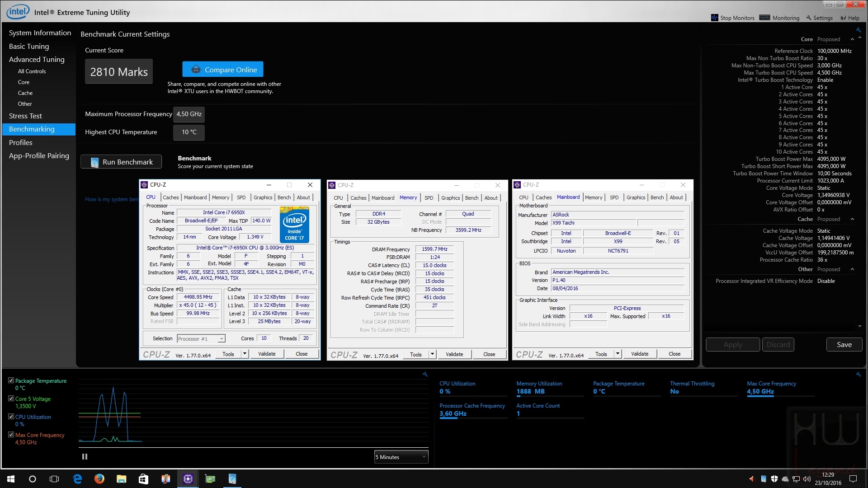Viewport: 868px width, 488px height.
Task: Click the wrench icon above the monitoring graph
Action: tap(425, 374)
